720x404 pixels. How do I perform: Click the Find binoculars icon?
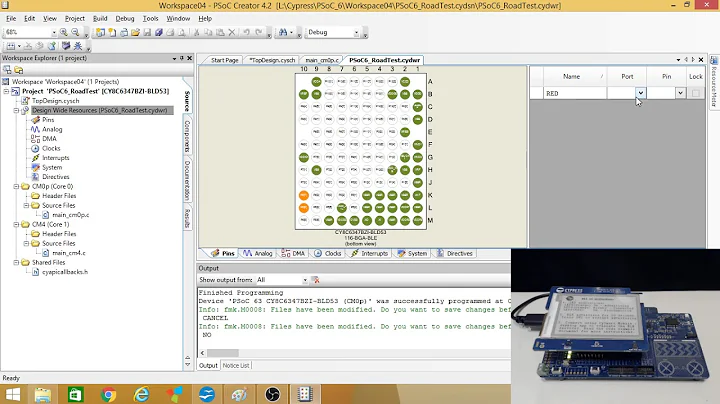(283, 32)
